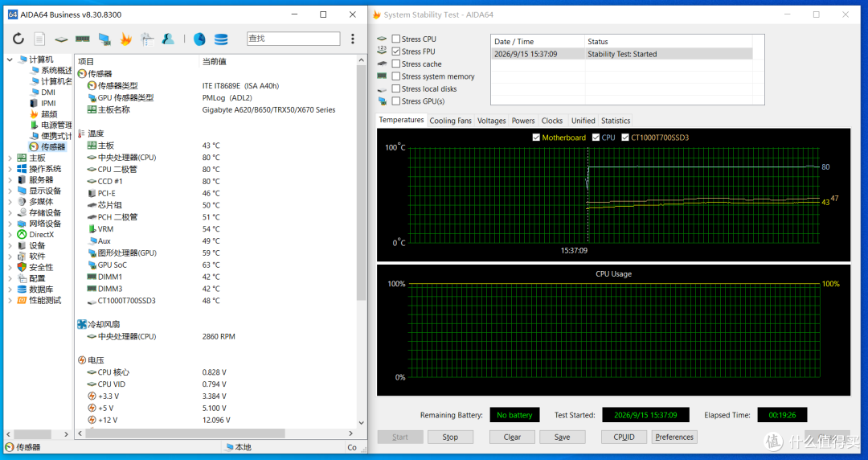Click the 温度 thermometer section row

[91, 133]
